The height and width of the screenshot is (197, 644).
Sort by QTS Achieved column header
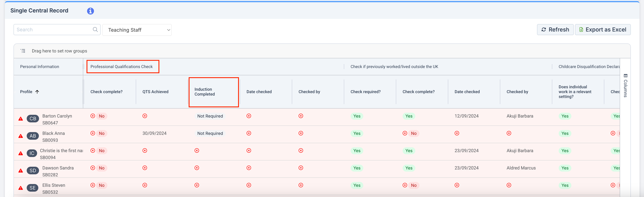coord(155,92)
